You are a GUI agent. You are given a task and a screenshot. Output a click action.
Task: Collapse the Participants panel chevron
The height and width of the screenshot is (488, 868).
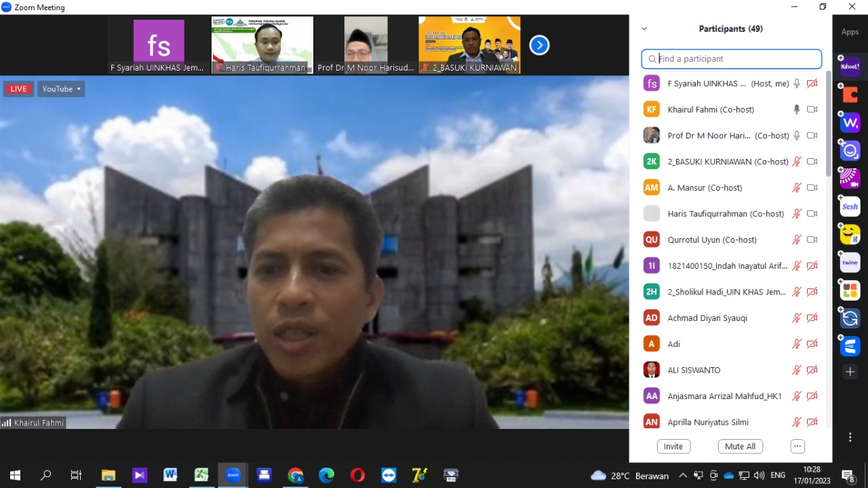click(644, 29)
